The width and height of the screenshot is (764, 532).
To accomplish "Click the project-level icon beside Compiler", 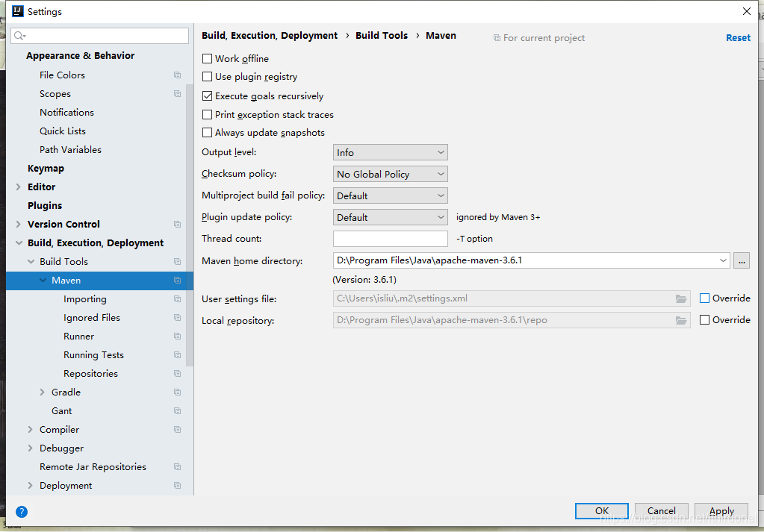I will [x=177, y=429].
